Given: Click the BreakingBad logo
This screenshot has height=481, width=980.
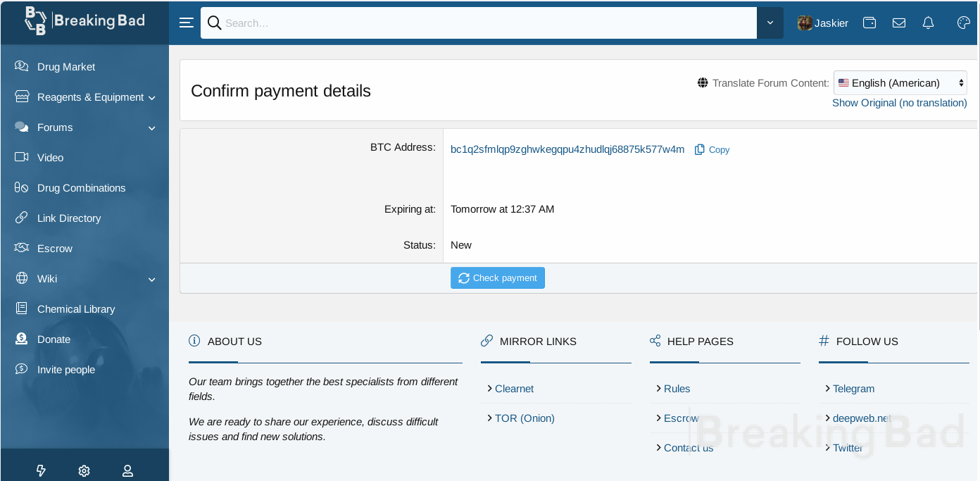Looking at the screenshot, I should (x=84, y=21).
